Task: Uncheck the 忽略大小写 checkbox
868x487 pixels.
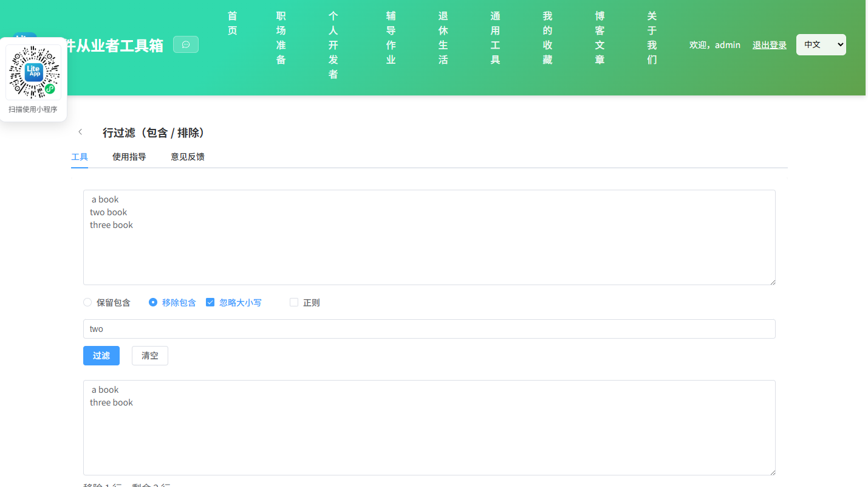Action: point(210,302)
